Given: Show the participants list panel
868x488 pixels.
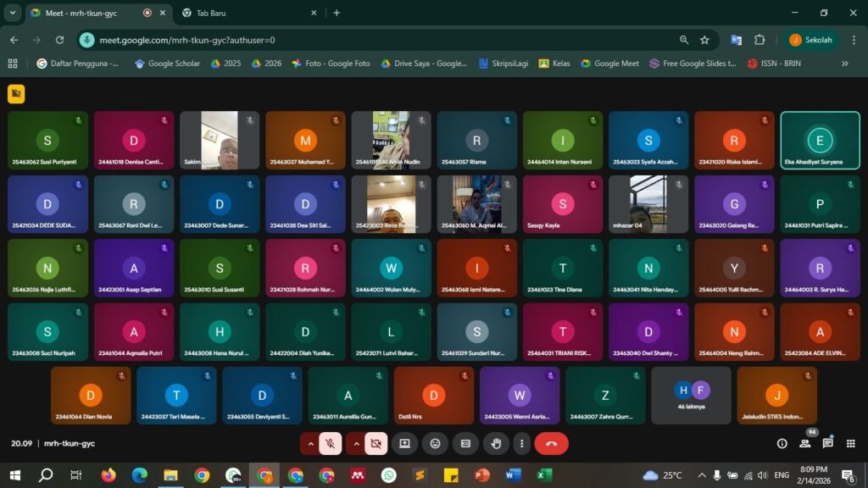Looking at the screenshot, I should tap(804, 443).
